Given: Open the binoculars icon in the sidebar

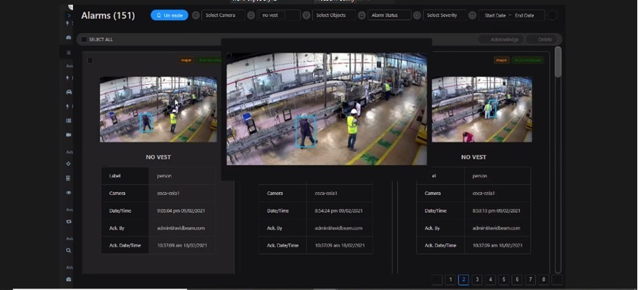Looking at the screenshot, I should (x=69, y=37).
